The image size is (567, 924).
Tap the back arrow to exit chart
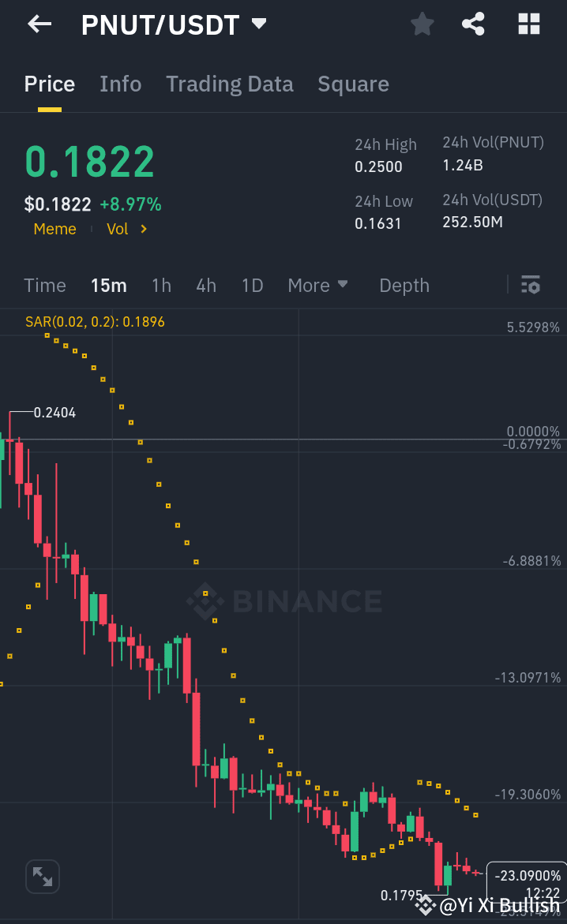[x=38, y=24]
